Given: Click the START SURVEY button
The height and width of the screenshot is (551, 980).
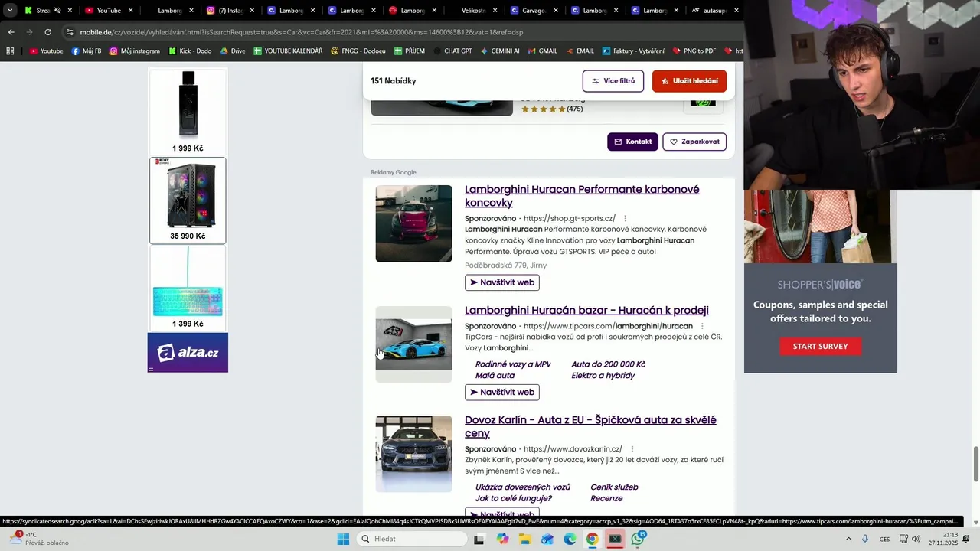Looking at the screenshot, I should click(820, 347).
